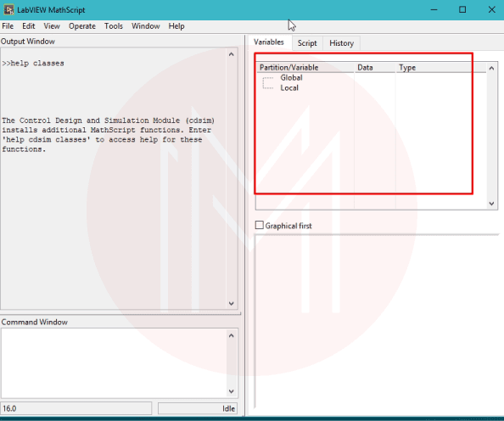Viewport: 504px width, 421px height.
Task: Click the Output Window scroll up arrow
Action: pos(231,54)
